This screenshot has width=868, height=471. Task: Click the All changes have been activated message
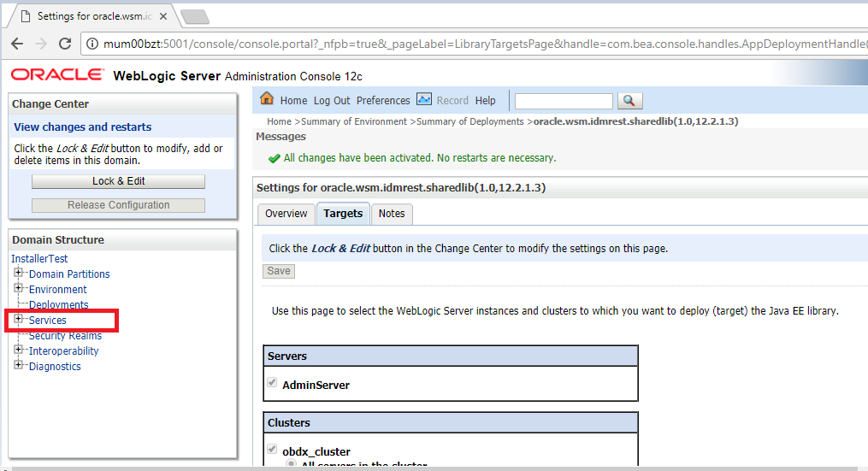420,158
